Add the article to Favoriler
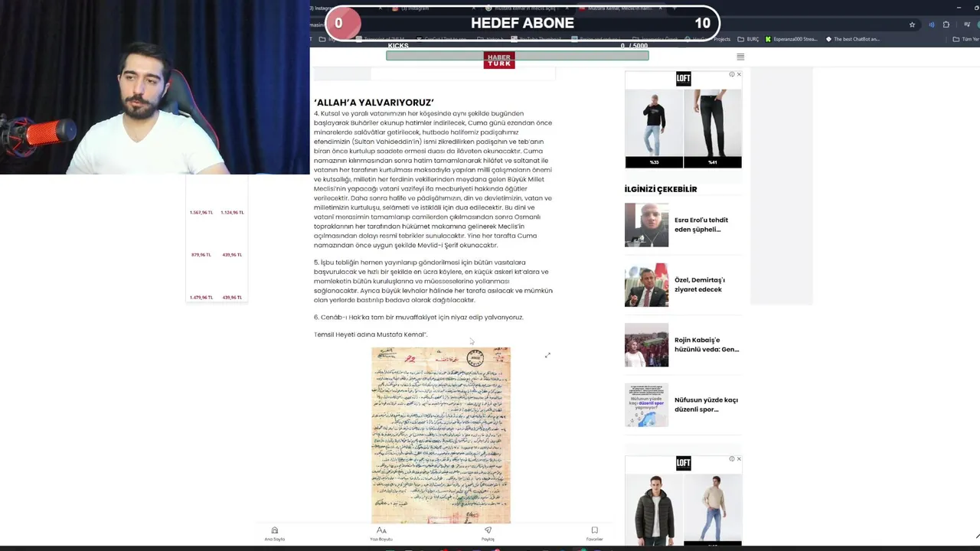Image resolution: width=980 pixels, height=551 pixels. (594, 533)
